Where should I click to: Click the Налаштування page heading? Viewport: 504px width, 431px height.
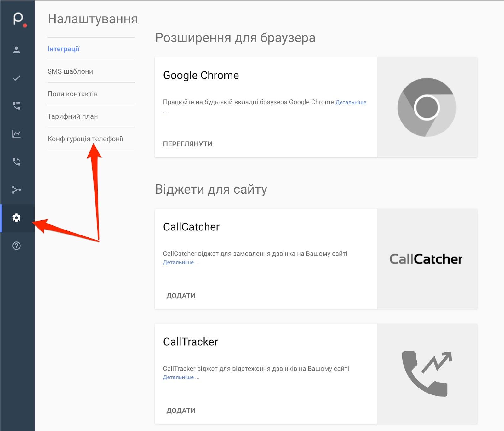(93, 19)
